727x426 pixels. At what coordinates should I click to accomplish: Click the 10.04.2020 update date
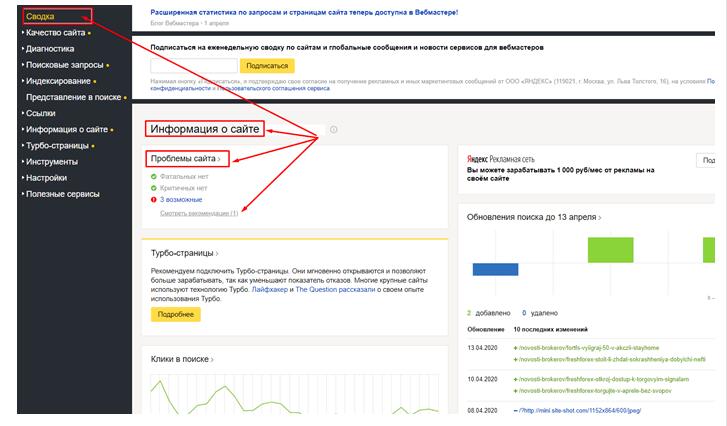click(482, 380)
